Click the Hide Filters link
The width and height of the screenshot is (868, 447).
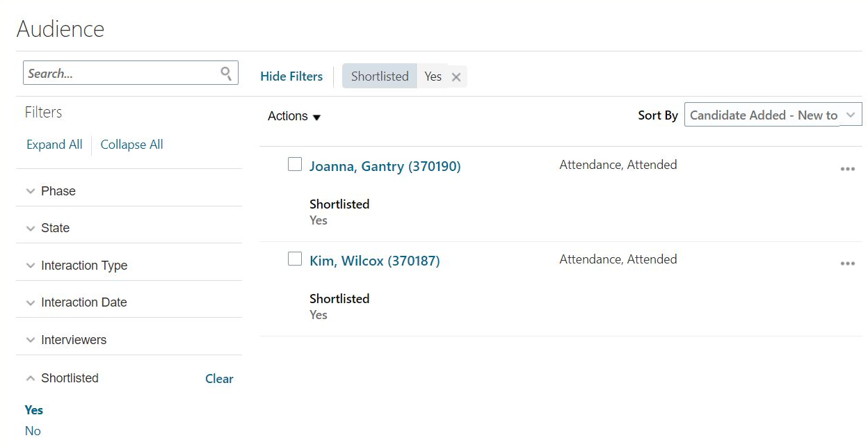click(291, 76)
